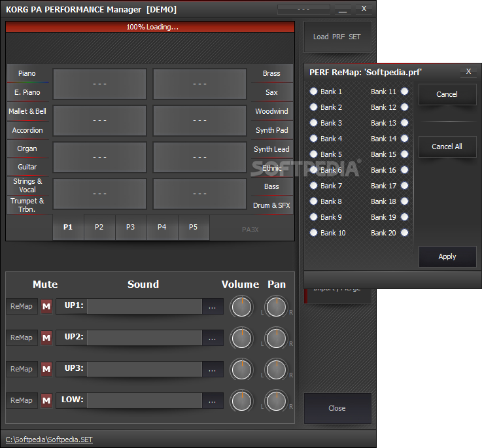The height and width of the screenshot is (448, 482).
Task: Switch to page P3 tab
Action: 131,227
